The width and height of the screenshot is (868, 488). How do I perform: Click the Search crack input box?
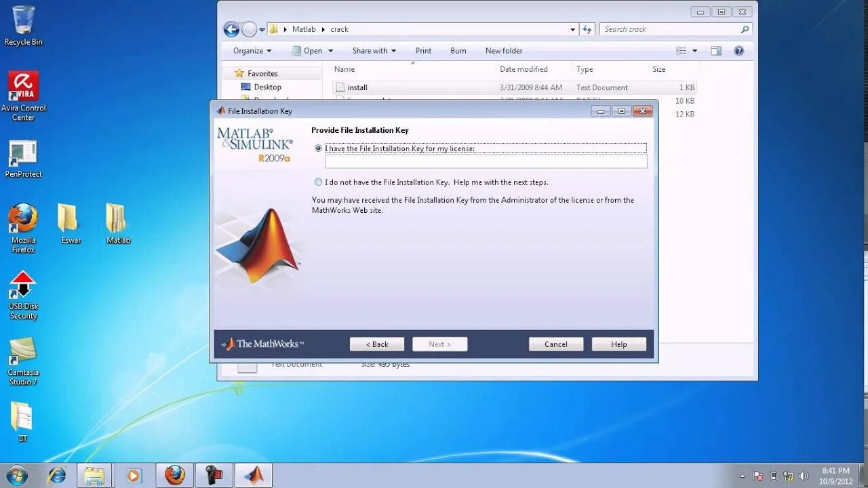click(x=675, y=29)
